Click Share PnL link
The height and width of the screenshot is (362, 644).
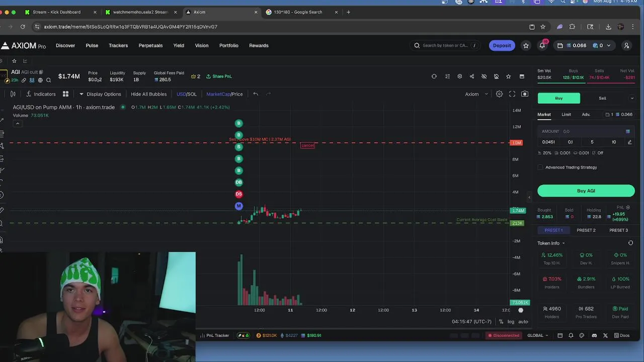(x=219, y=76)
